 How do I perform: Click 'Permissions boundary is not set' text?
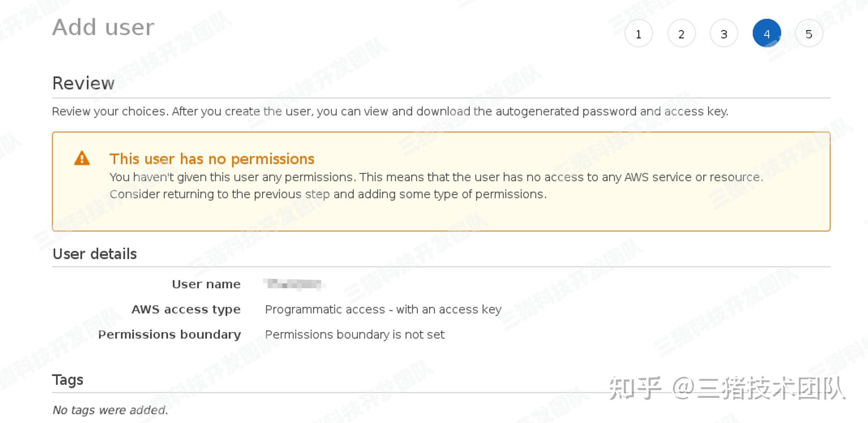tap(355, 334)
